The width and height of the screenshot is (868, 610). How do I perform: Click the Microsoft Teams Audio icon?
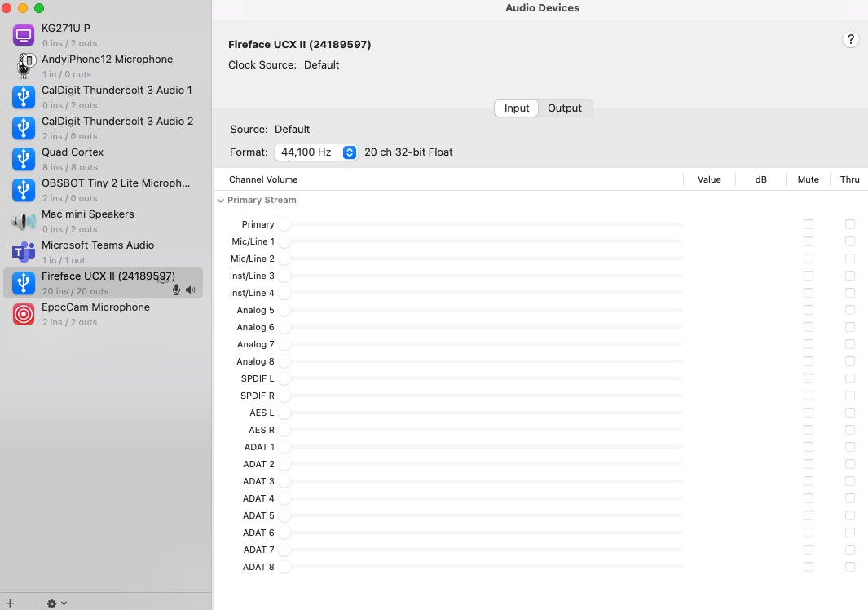tap(24, 252)
